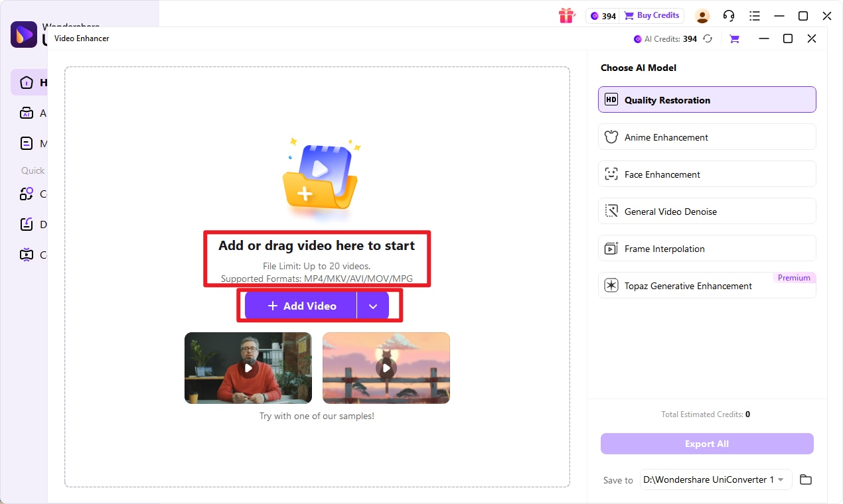The height and width of the screenshot is (504, 843).
Task: Refresh the AI Credits balance
Action: tap(708, 38)
